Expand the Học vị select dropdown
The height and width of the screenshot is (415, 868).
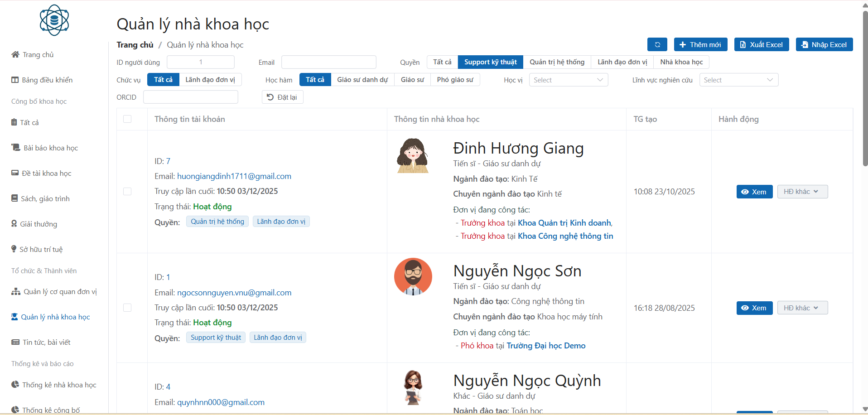tap(568, 80)
